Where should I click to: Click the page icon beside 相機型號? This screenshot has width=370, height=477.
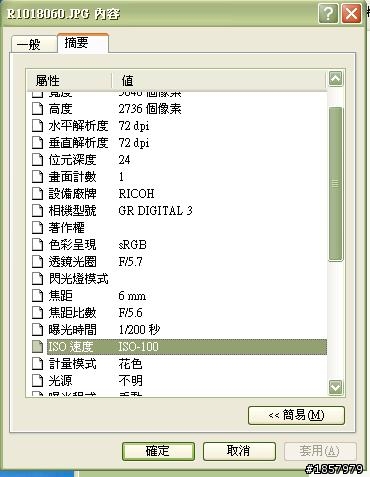coord(37,211)
